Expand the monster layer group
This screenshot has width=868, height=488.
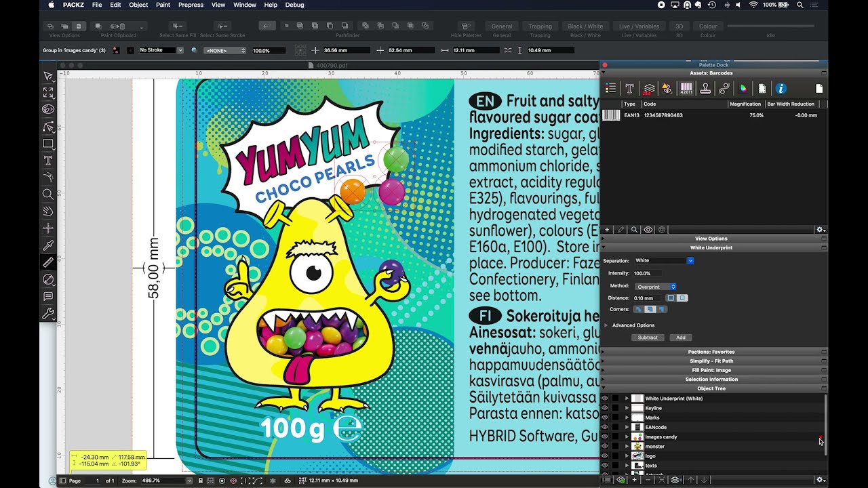tap(627, 446)
